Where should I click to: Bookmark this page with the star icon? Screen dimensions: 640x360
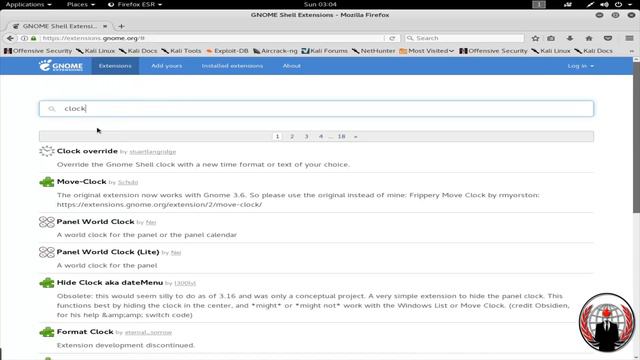(535, 38)
